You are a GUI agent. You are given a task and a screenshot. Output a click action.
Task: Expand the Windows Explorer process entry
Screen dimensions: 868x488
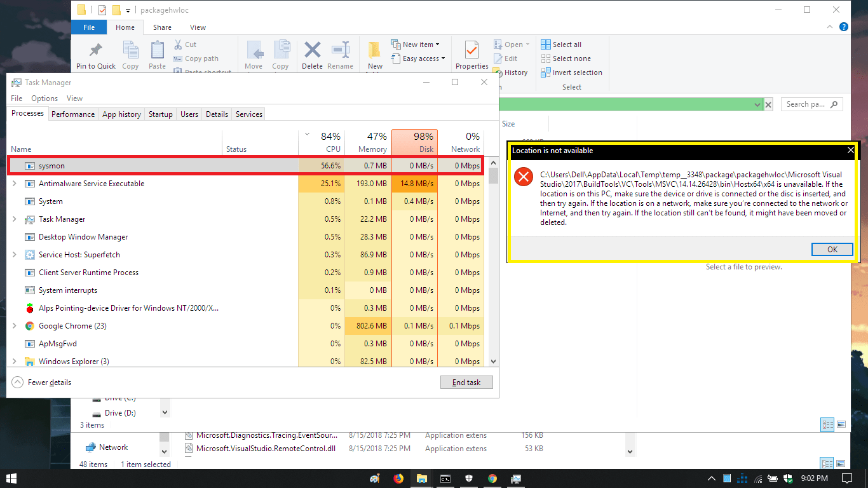[x=13, y=361]
